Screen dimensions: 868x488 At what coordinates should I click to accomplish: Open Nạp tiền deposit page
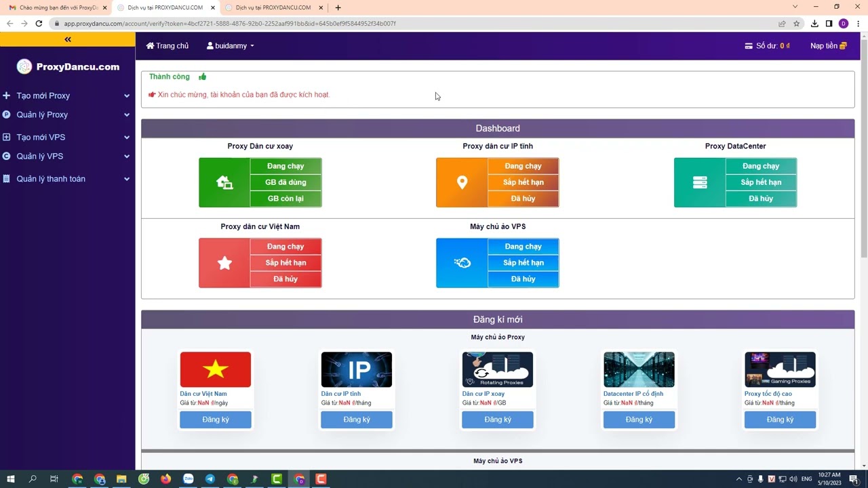tap(829, 46)
